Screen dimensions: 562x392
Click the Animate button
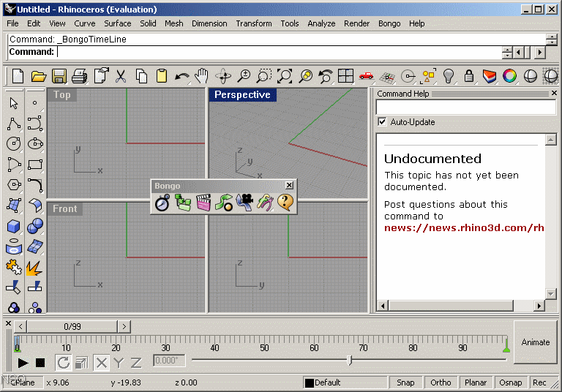pyautogui.click(x=536, y=342)
